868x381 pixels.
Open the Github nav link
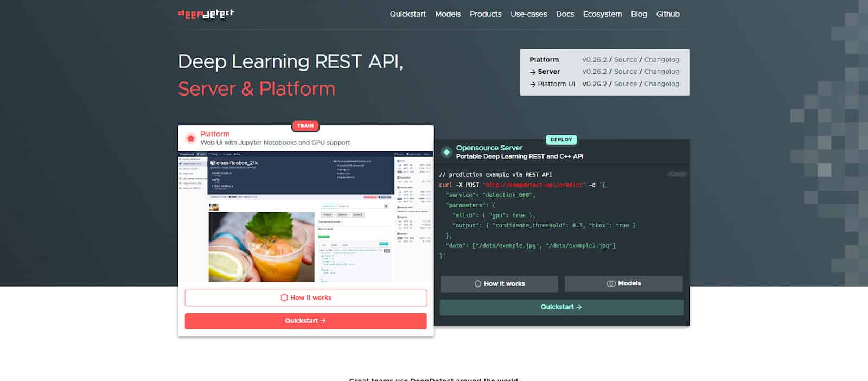point(668,14)
